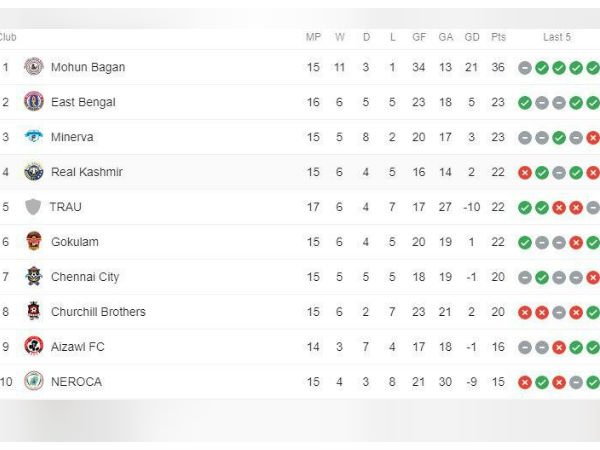600x450 pixels.
Task: Click the Last 5 column header
Action: [x=557, y=37]
